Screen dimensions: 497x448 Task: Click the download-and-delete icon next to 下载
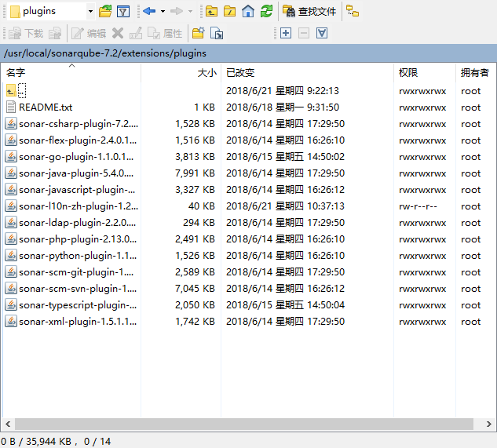55,33
